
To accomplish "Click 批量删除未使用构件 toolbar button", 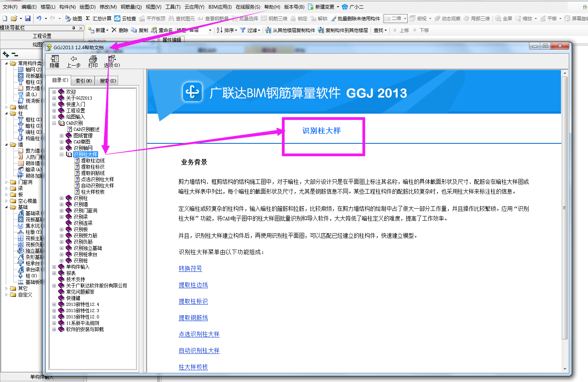I will coord(355,18).
